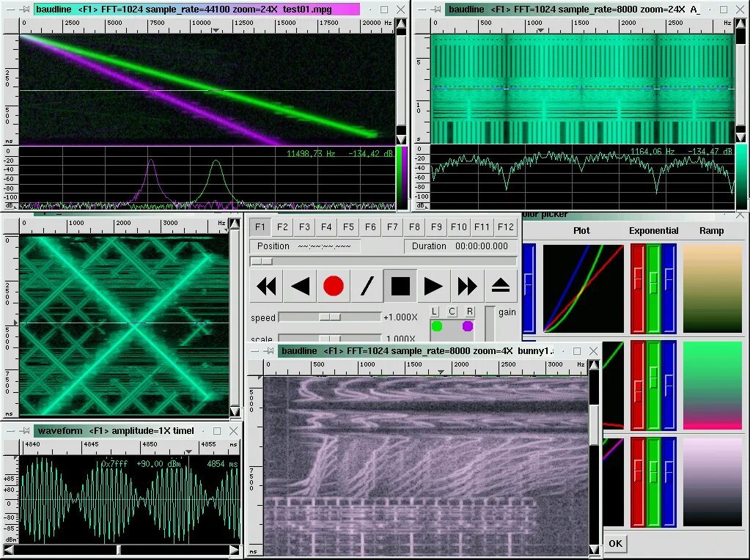The width and height of the screenshot is (750, 560).
Task: Open the window menu dash icon of the waveform window
Action: pyautogui.click(x=10, y=431)
